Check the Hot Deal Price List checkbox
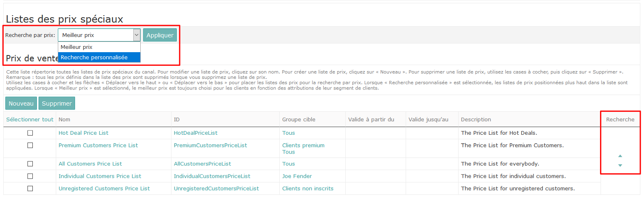Viewport: 644px width, 198px height. click(x=30, y=133)
